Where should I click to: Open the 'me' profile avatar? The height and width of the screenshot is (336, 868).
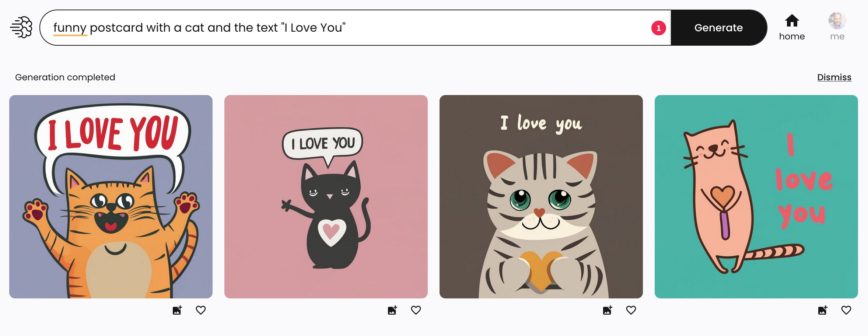pyautogui.click(x=837, y=21)
